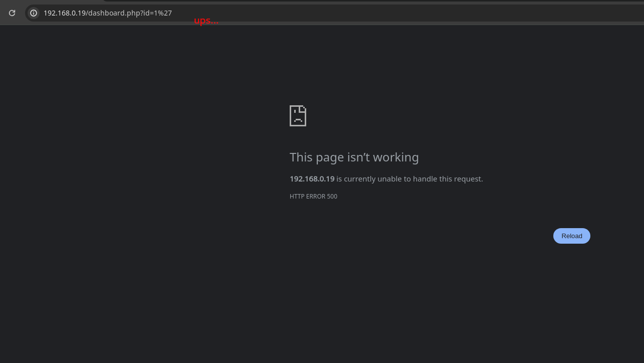Select the "This page isn't working" heading

pyautogui.click(x=354, y=157)
